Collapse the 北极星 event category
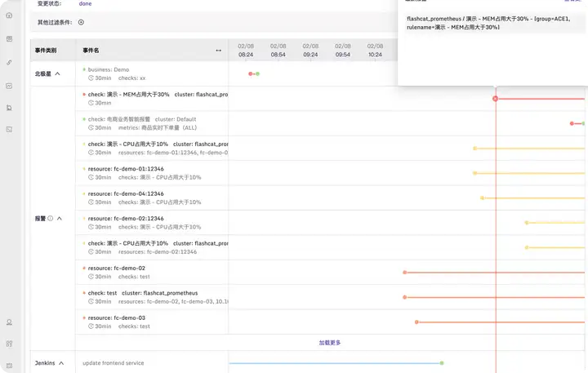This screenshot has height=373, width=588. coord(57,73)
